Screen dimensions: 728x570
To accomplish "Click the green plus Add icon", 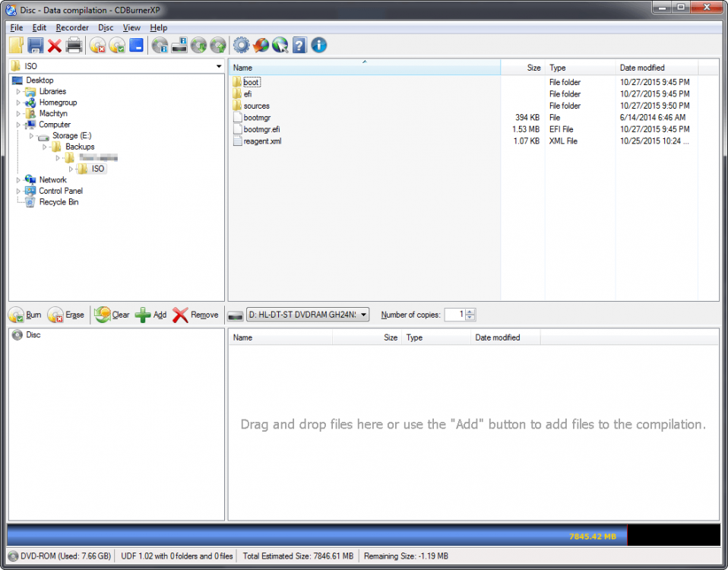I will pyautogui.click(x=143, y=315).
